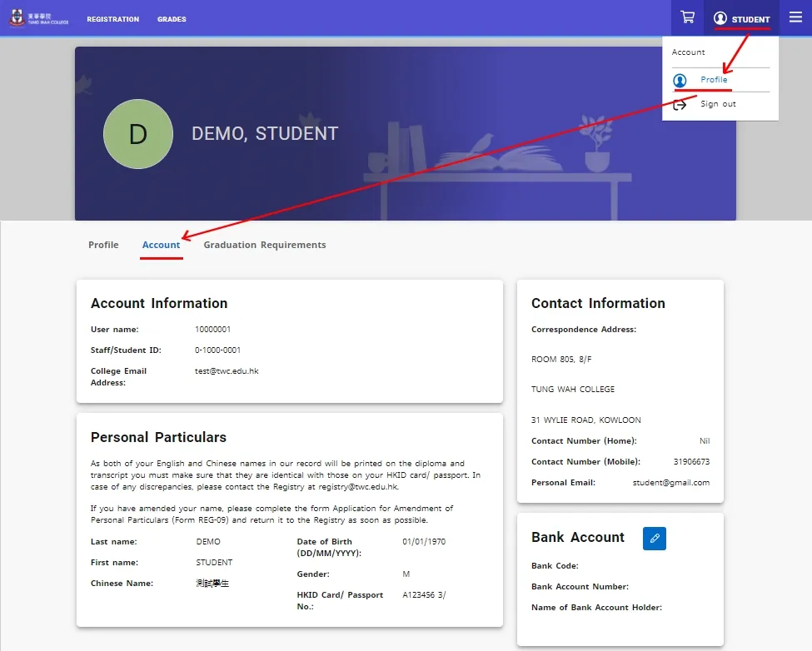Select the Account tab below the banner
The image size is (812, 651).
[161, 245]
